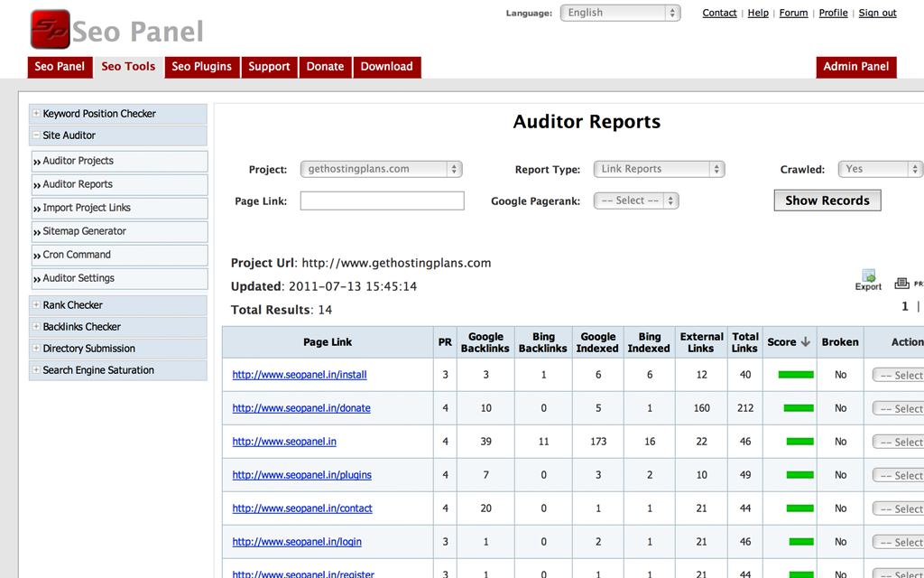This screenshot has width=924, height=578.
Task: Expand the Backlinks Checker section
Action: click(36, 327)
